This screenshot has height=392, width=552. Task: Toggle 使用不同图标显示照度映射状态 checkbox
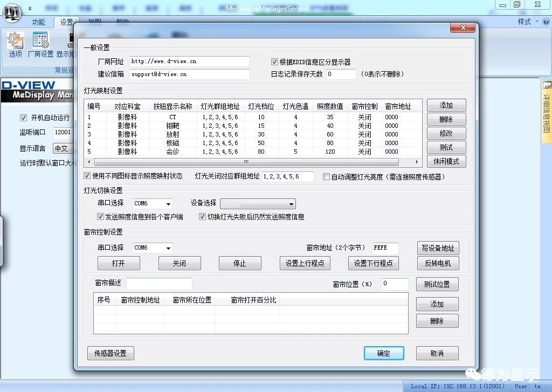click(87, 175)
